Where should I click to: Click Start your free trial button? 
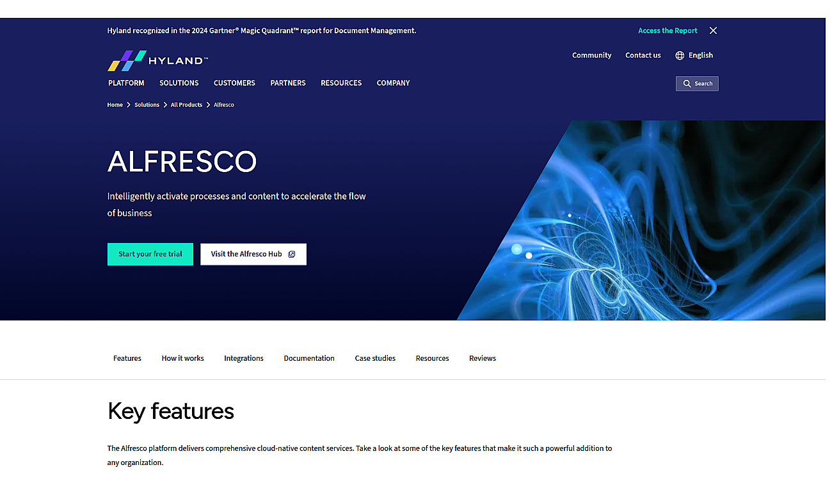click(x=150, y=254)
